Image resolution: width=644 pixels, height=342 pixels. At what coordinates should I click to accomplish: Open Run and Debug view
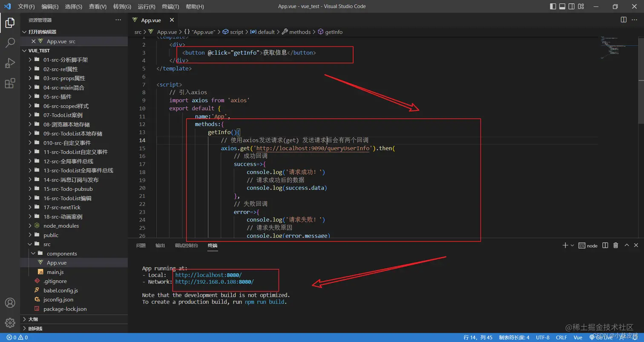pos(10,63)
